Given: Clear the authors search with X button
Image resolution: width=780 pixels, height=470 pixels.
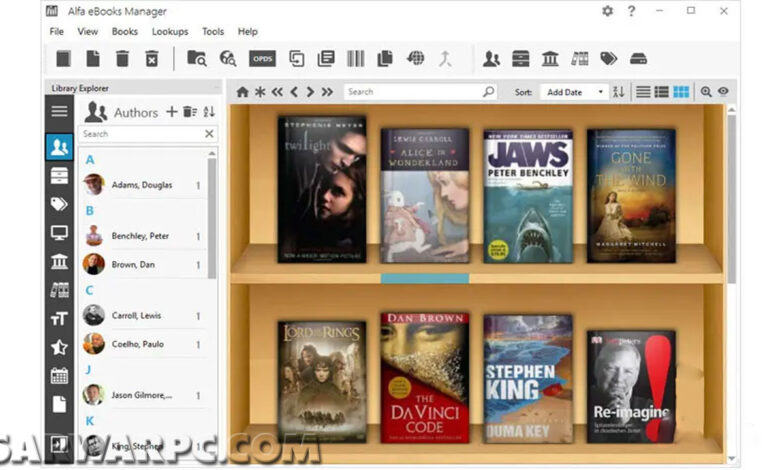Looking at the screenshot, I should [209, 134].
